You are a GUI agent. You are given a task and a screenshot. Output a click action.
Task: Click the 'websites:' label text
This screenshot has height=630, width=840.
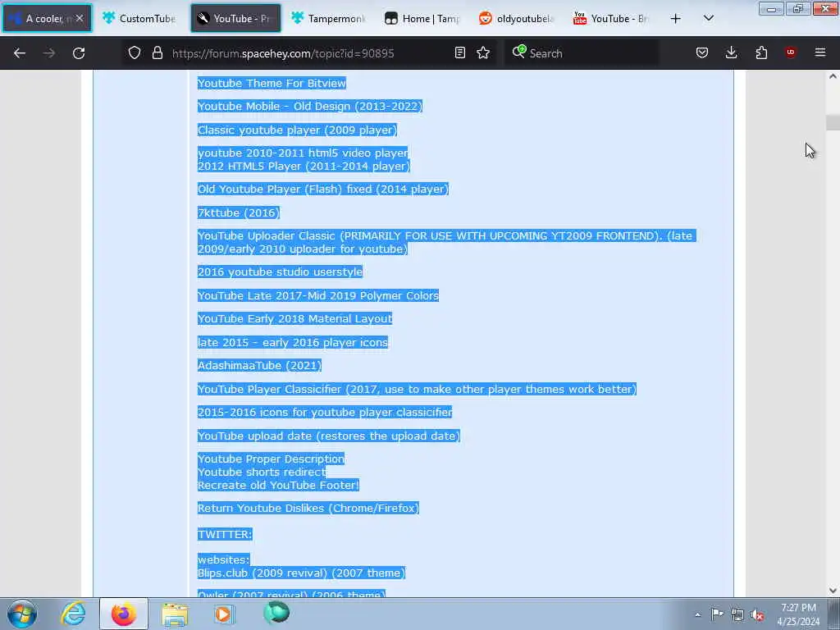223,559
